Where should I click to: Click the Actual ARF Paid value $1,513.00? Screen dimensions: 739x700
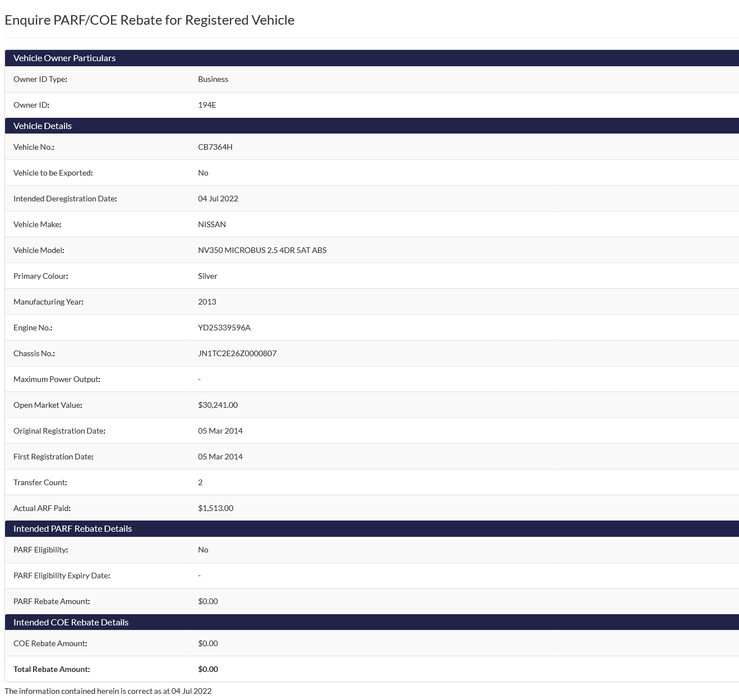coord(215,508)
